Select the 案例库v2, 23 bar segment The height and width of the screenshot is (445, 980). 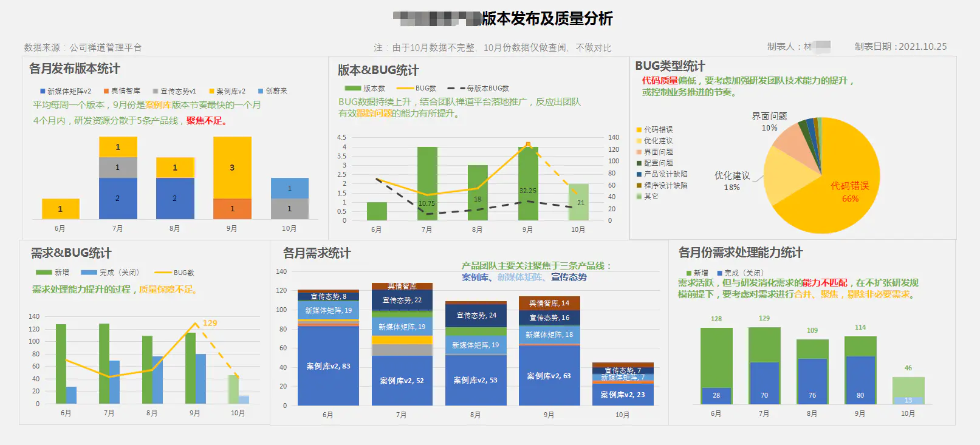pyautogui.click(x=623, y=395)
